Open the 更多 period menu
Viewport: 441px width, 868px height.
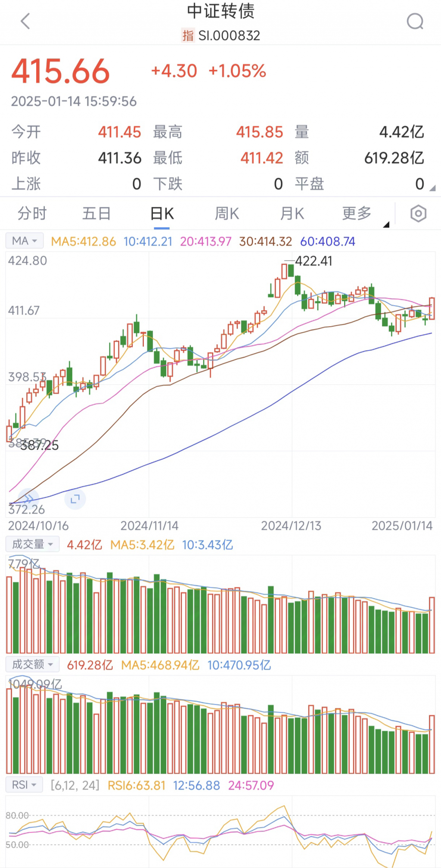coord(357,213)
